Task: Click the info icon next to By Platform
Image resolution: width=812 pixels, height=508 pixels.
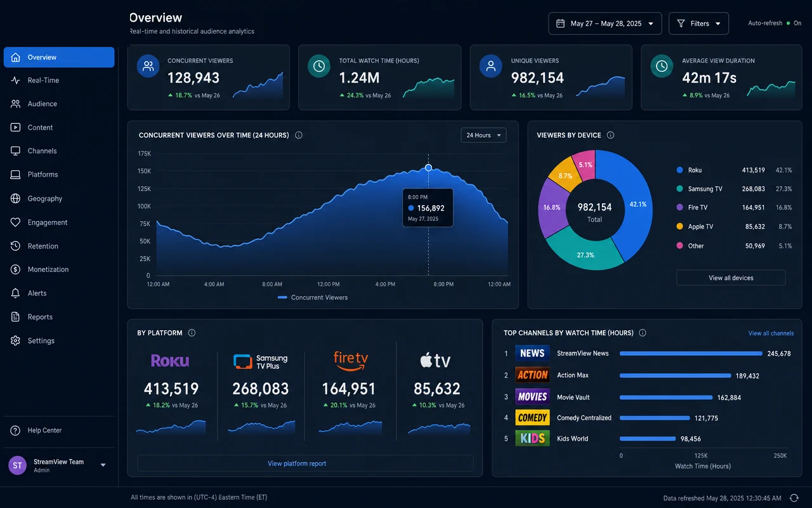Action: [192, 333]
